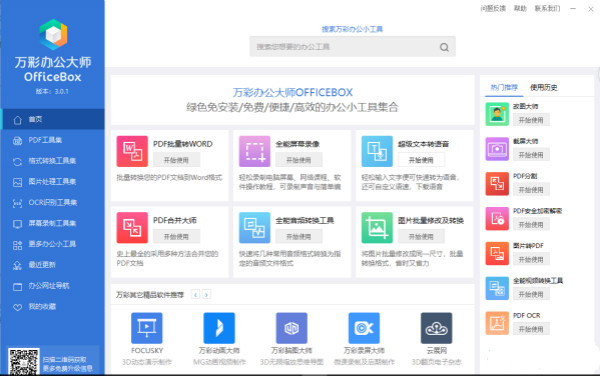This screenshot has width=600, height=376.
Task: Choose 屏幕录制工具集 in the sidebar
Action: pyautogui.click(x=53, y=223)
